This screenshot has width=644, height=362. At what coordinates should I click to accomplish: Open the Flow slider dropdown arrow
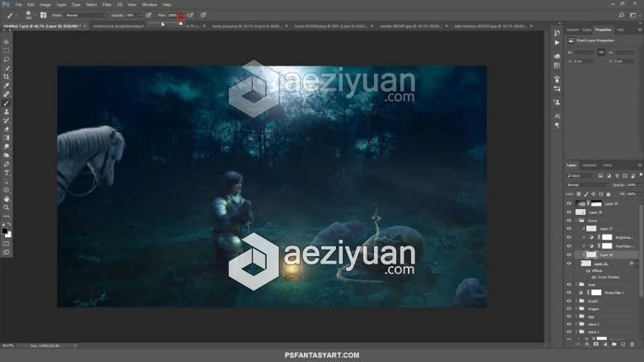click(181, 15)
